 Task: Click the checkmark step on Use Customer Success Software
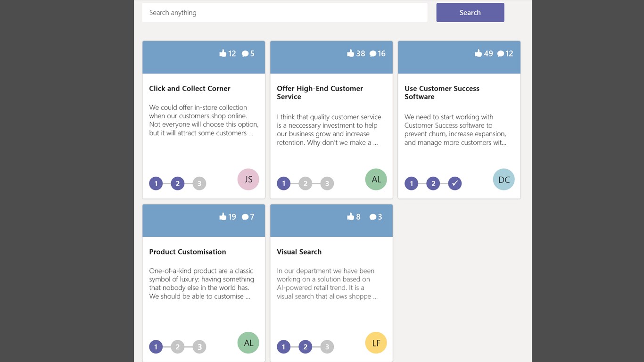tap(454, 183)
